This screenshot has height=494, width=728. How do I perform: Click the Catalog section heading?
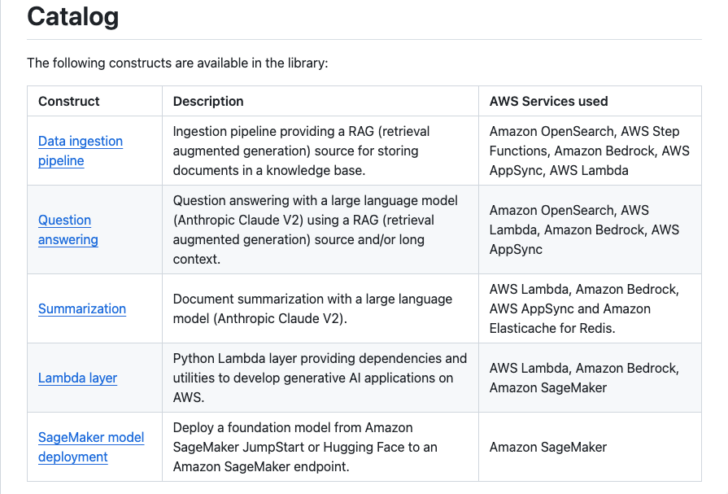pyautogui.click(x=72, y=17)
